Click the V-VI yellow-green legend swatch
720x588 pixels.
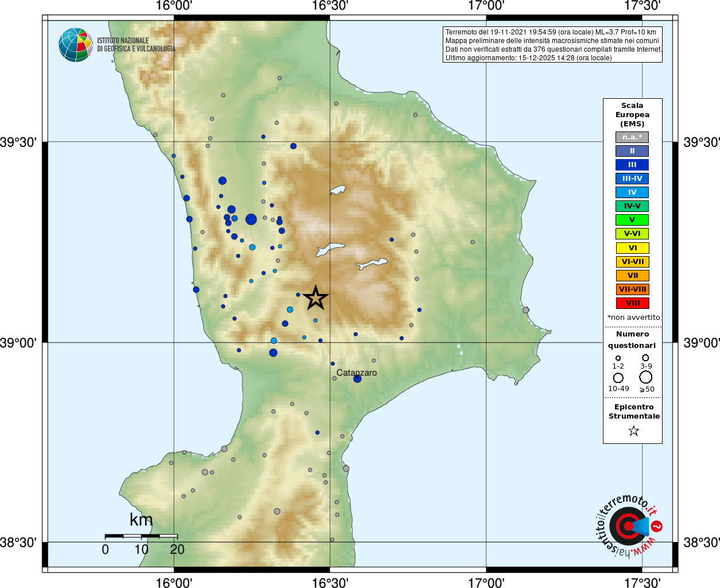coord(632,234)
